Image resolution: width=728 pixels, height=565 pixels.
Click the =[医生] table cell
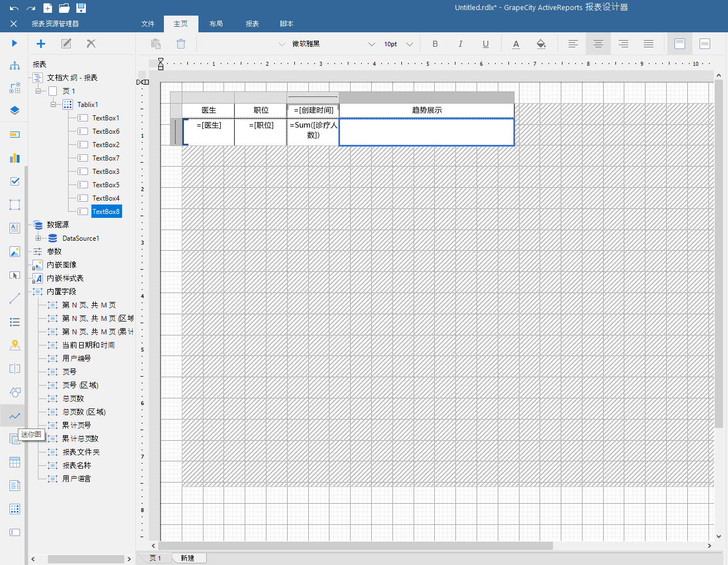coord(208,132)
